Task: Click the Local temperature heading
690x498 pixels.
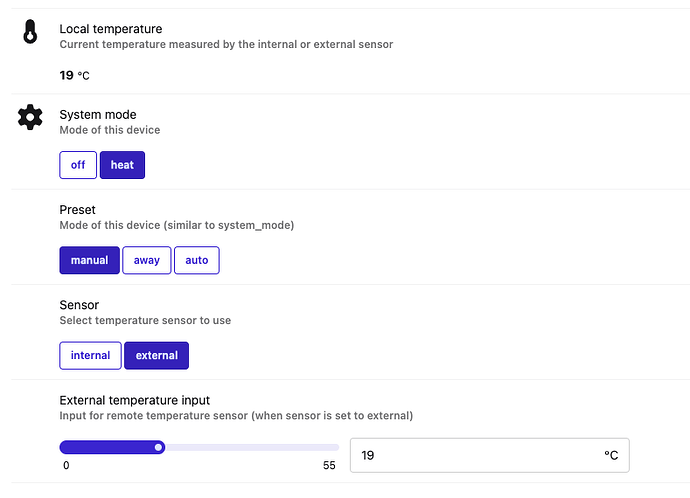Action: tap(110, 29)
